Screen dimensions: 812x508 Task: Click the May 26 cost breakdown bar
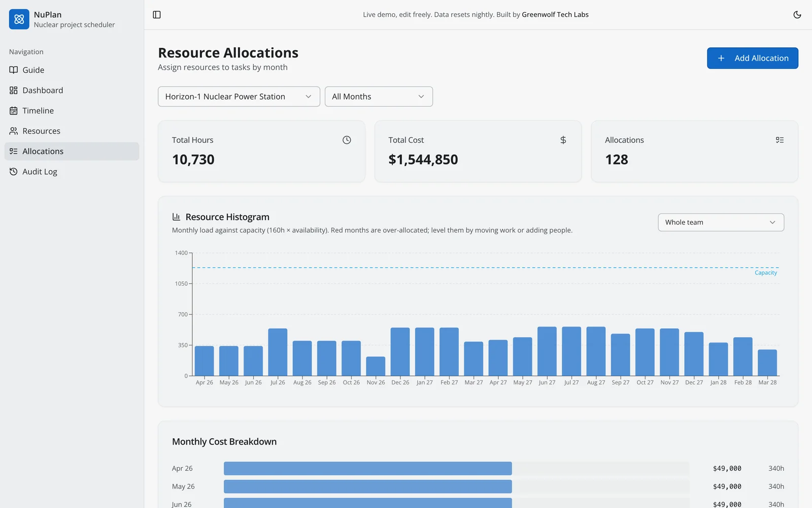point(368,487)
